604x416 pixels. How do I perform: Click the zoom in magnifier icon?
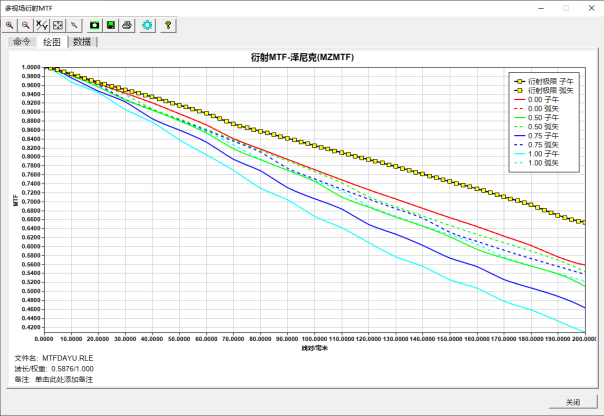pyautogui.click(x=10, y=25)
